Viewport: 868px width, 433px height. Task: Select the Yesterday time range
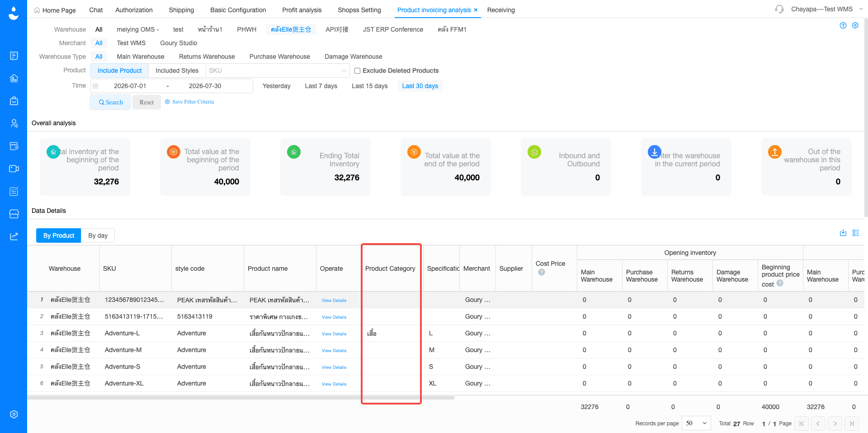point(277,86)
